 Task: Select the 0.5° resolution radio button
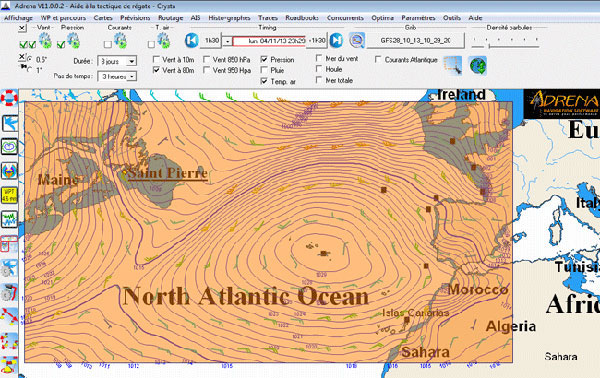pos(29,59)
